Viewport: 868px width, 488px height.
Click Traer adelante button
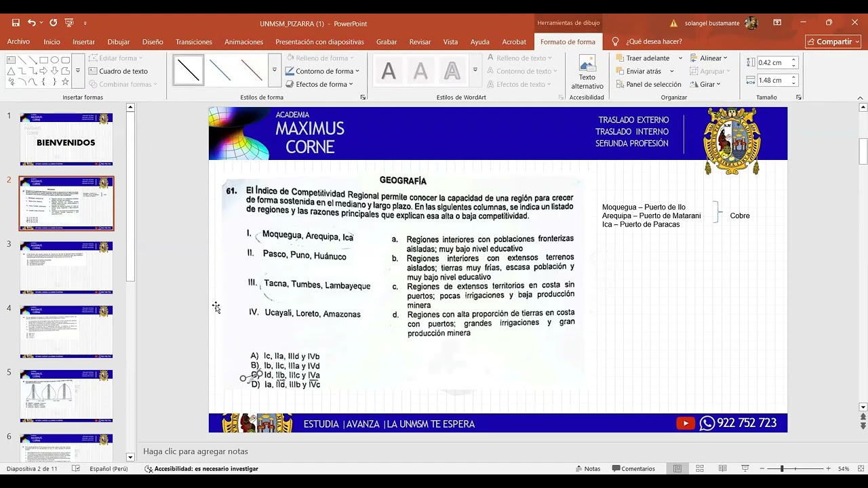(643, 58)
